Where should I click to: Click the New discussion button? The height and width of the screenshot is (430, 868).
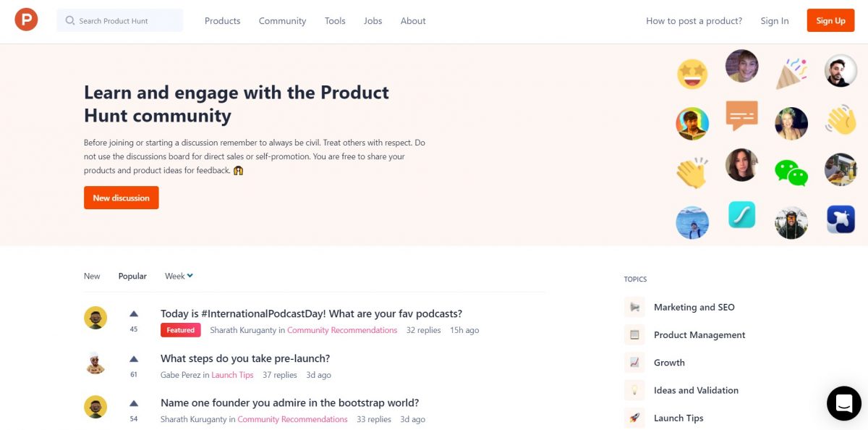pyautogui.click(x=122, y=198)
